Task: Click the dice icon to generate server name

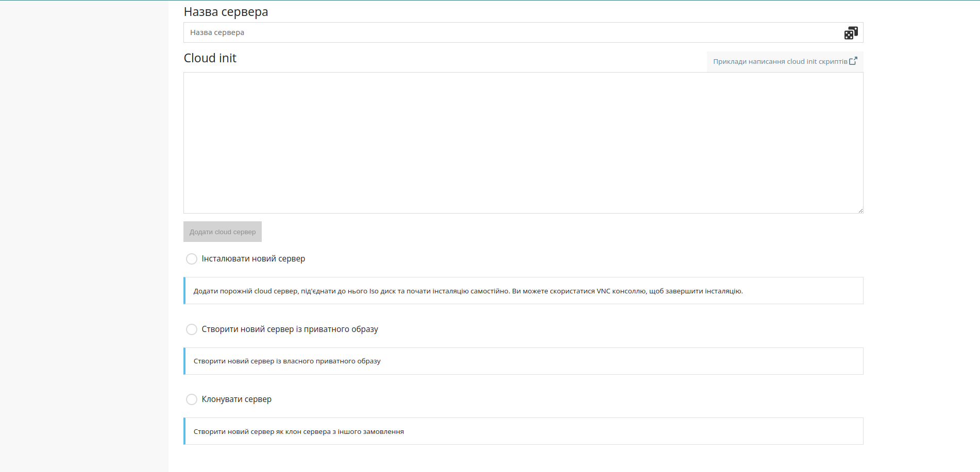Action: point(851,33)
